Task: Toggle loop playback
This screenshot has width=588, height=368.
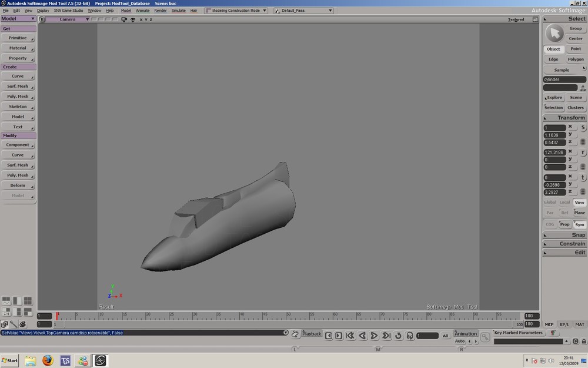Action: [398, 336]
